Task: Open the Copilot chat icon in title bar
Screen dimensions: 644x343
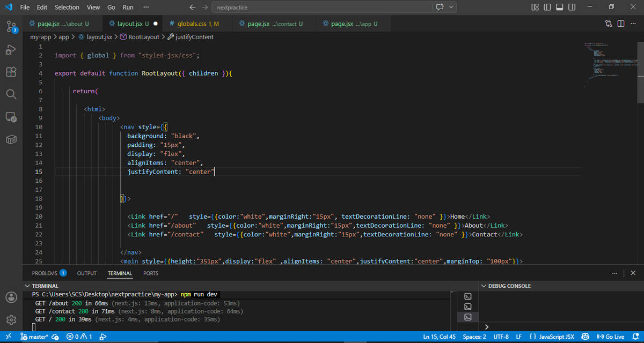Action: click(440, 8)
